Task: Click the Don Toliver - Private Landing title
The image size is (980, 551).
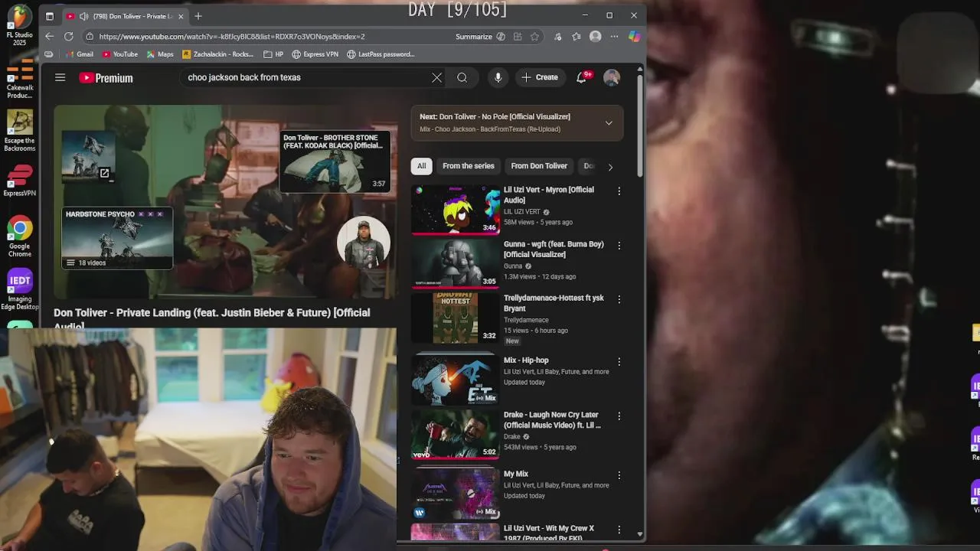Action: pyautogui.click(x=211, y=319)
